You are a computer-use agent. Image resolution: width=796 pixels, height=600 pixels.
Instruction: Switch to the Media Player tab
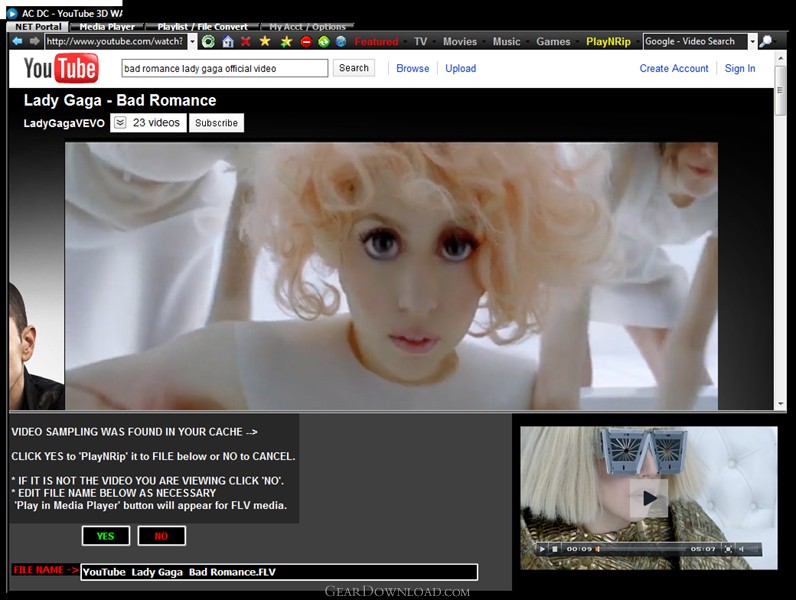click(107, 26)
